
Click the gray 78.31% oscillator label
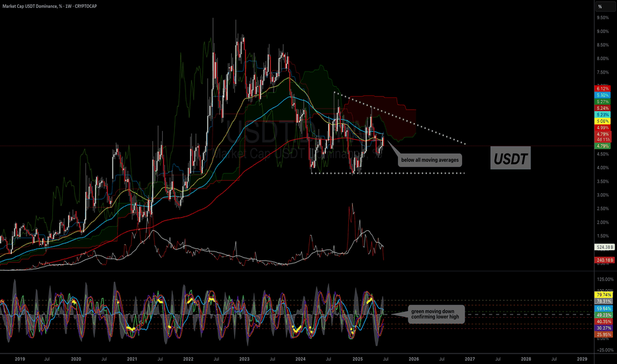tap(604, 301)
